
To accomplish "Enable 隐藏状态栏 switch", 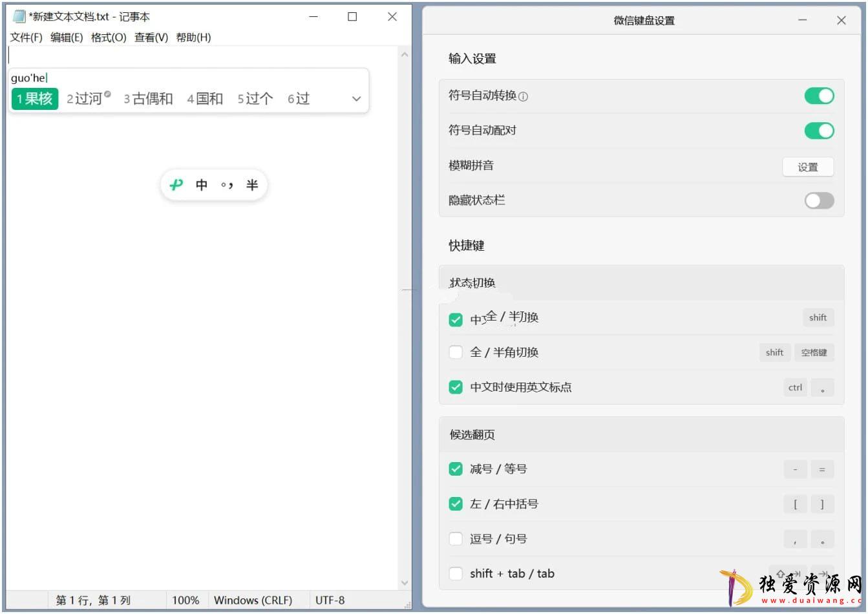I will pos(819,200).
